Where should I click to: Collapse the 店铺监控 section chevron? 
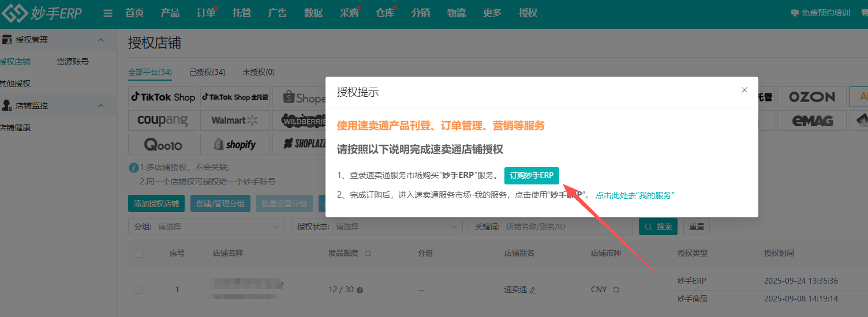coord(101,105)
